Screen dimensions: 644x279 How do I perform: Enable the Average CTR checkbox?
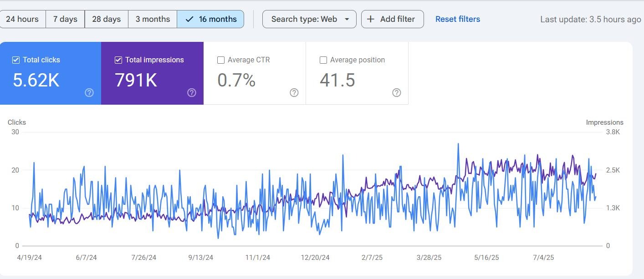pos(221,60)
